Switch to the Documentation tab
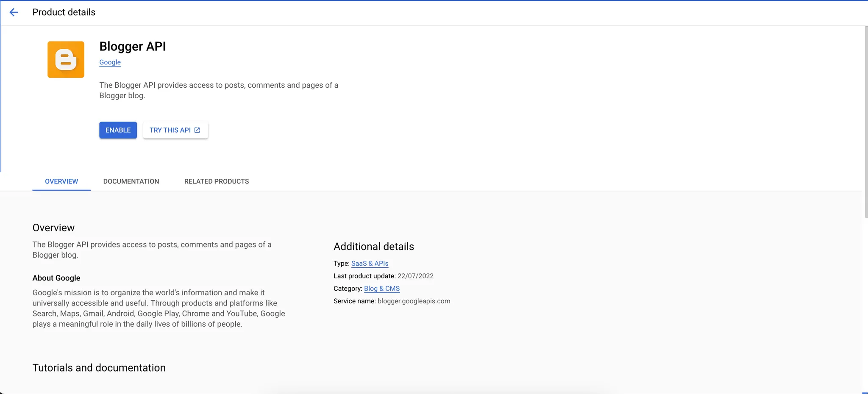 coord(131,181)
